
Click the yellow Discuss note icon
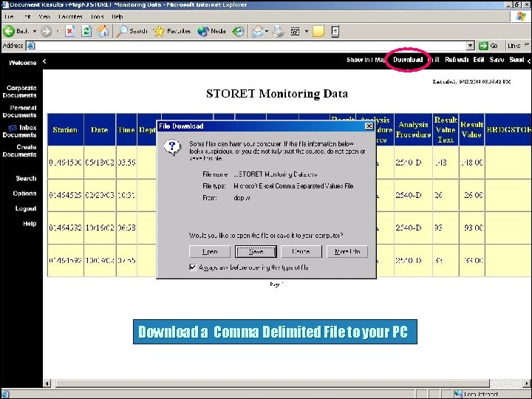318,31
